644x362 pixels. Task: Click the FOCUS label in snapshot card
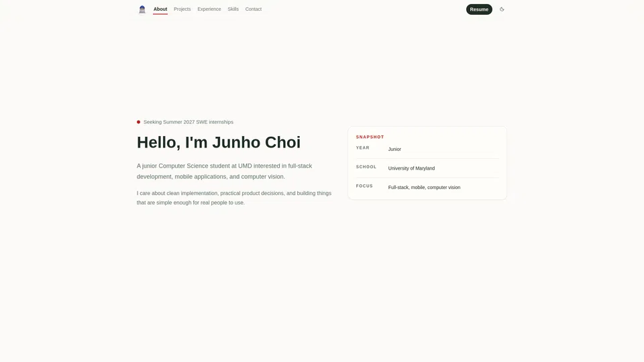click(364, 186)
